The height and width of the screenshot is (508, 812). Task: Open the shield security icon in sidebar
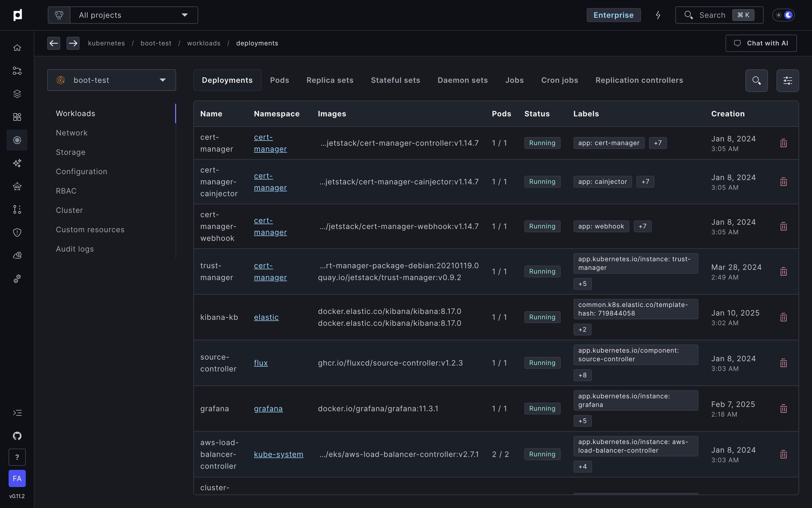point(17,232)
